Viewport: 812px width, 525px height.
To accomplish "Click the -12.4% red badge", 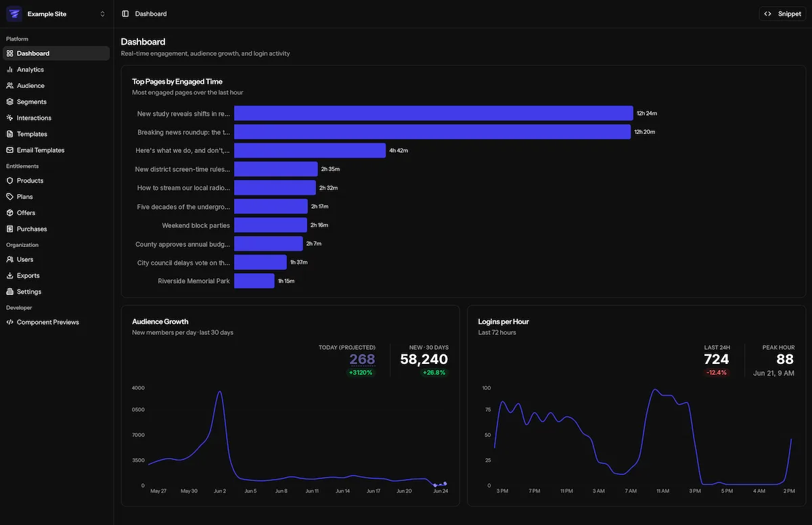I will [717, 373].
